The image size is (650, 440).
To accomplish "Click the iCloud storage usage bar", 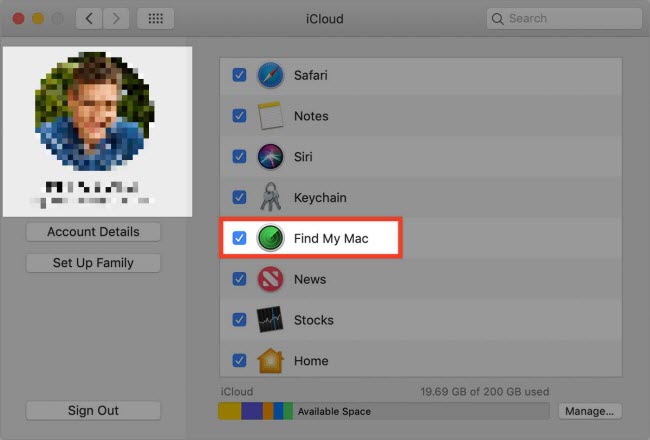I will click(x=383, y=411).
